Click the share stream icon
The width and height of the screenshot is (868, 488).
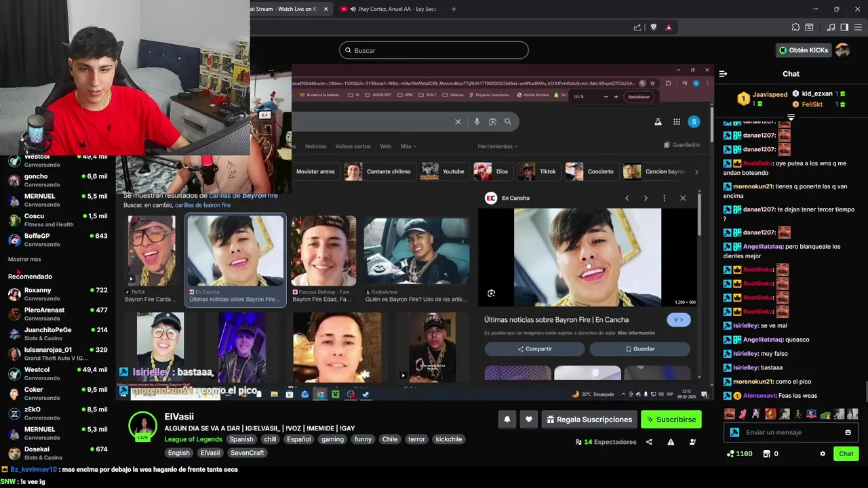[649, 442]
